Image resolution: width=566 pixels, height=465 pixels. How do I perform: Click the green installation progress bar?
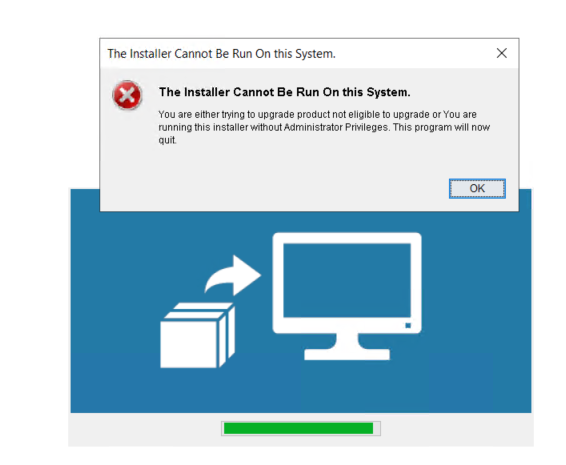298,428
